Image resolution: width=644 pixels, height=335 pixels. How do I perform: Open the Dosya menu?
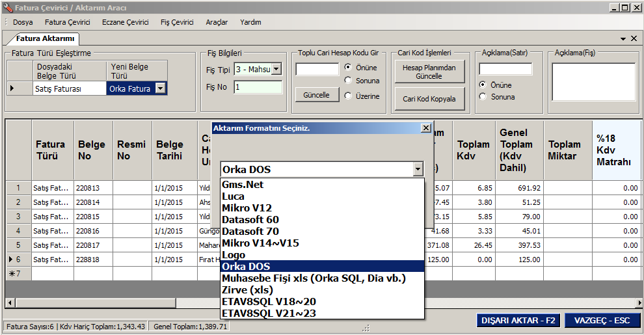pos(23,22)
